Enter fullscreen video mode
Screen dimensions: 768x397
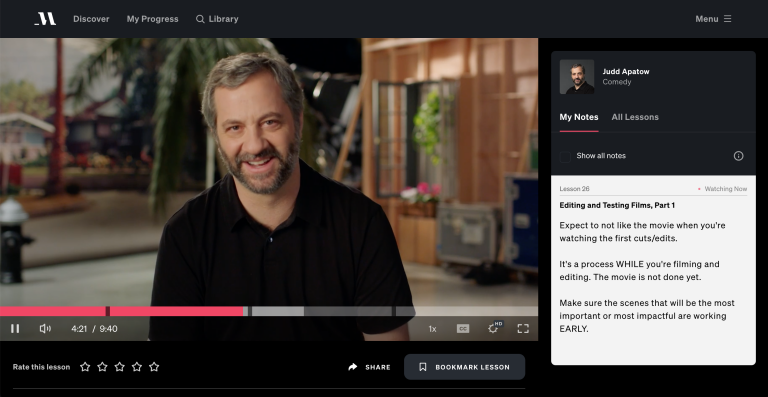(523, 328)
